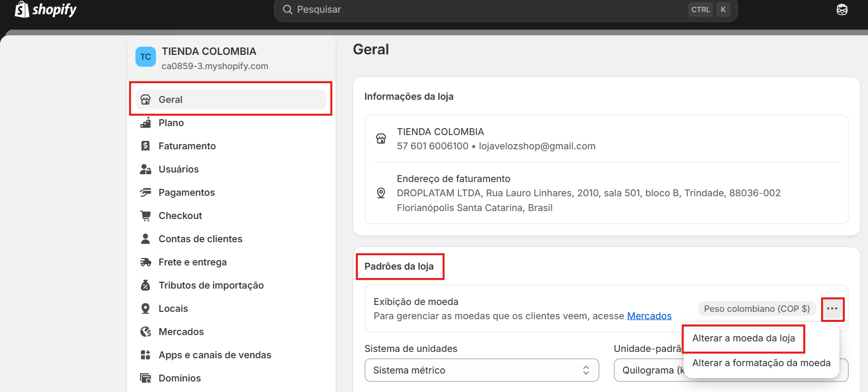The width and height of the screenshot is (868, 392).
Task: Click the TIENDA COLOMBIA store details row
Action: [606, 139]
